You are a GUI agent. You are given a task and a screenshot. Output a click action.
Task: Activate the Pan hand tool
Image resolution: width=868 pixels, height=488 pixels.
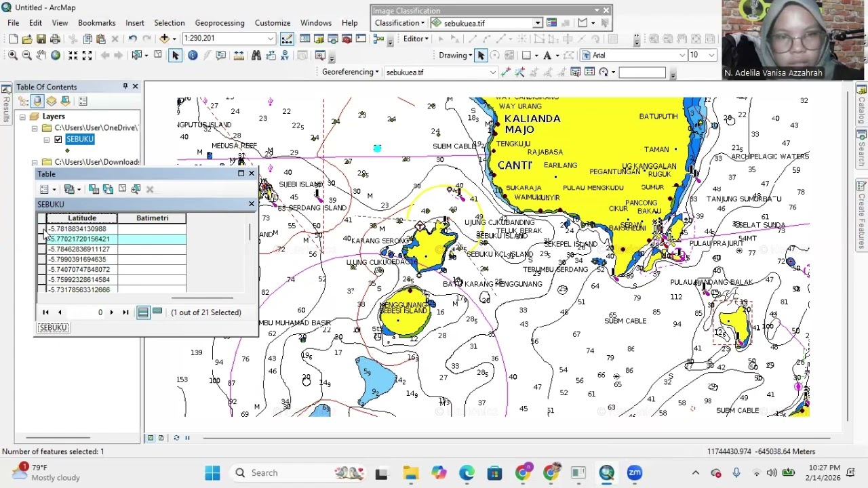pyautogui.click(x=41, y=56)
